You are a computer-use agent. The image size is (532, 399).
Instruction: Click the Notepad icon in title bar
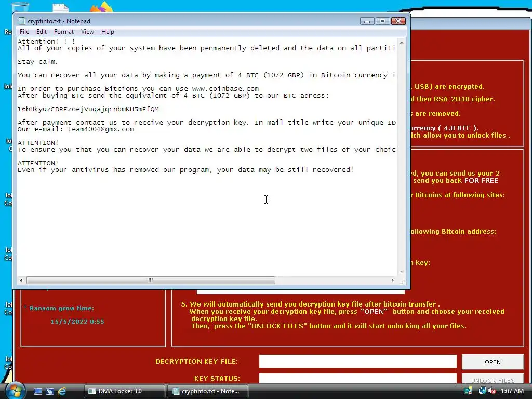pyautogui.click(x=22, y=21)
